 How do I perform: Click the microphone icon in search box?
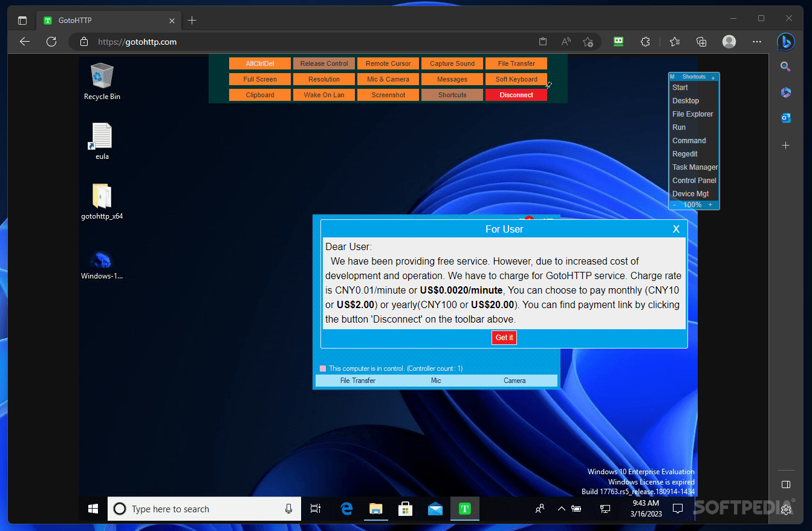pos(289,509)
